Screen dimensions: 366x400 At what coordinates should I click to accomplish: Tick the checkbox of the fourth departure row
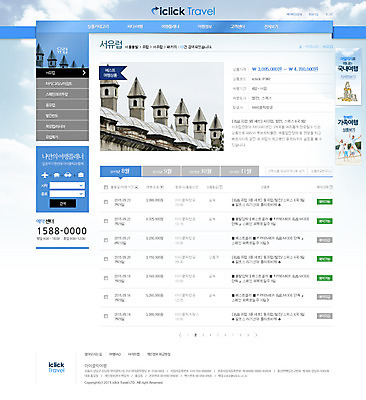[x=106, y=259]
